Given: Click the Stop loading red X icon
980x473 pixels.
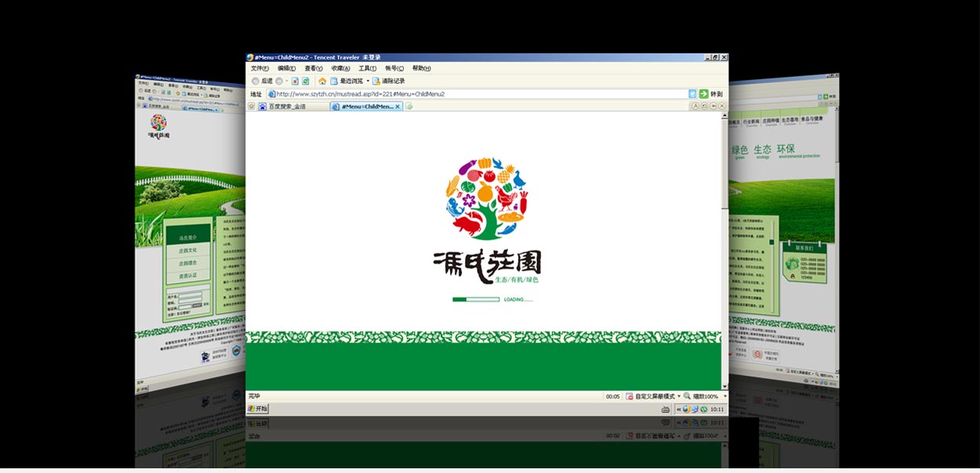Looking at the screenshot, I should tap(296, 81).
